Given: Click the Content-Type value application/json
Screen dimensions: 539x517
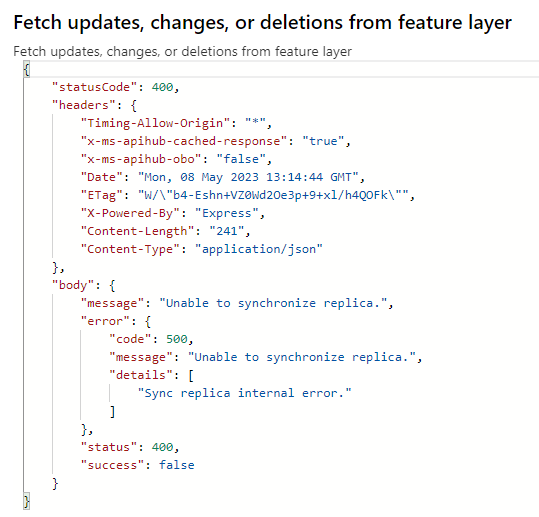Looking at the screenshot, I should 258,249.
